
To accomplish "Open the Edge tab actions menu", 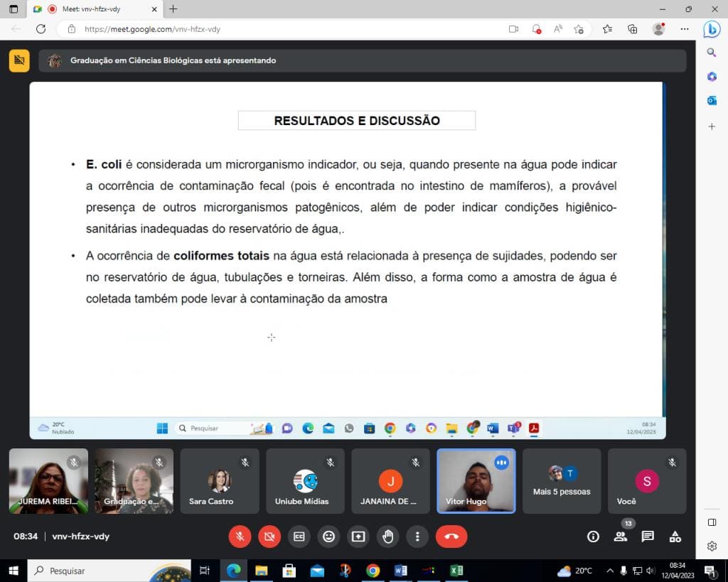I will 14,9.
